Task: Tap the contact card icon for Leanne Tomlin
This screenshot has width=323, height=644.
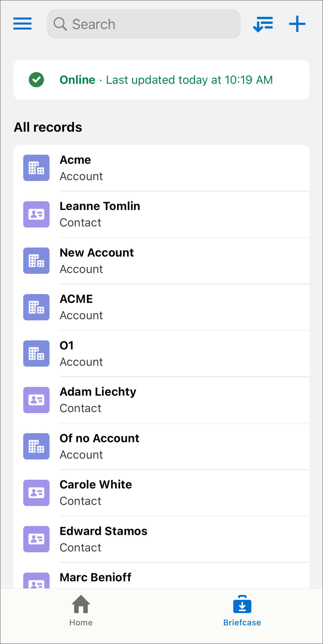Action: 36,214
